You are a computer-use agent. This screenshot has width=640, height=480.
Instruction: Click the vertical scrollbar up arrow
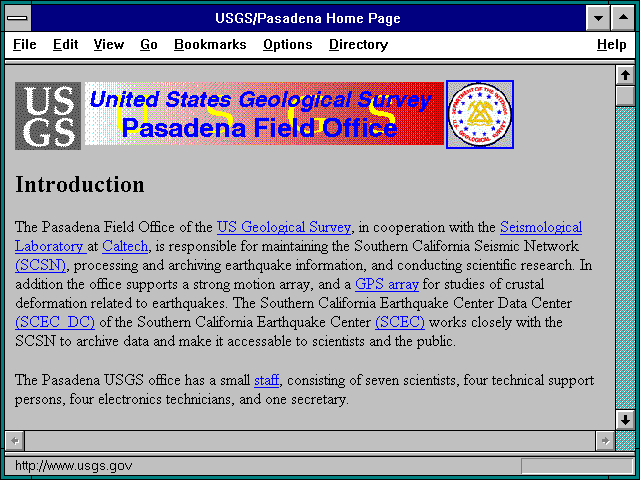click(x=625, y=75)
